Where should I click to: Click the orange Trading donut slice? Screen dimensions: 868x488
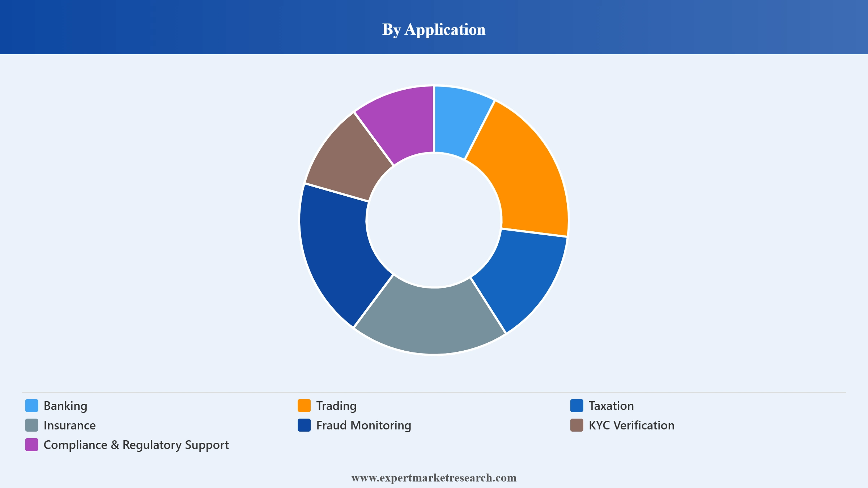(524, 174)
